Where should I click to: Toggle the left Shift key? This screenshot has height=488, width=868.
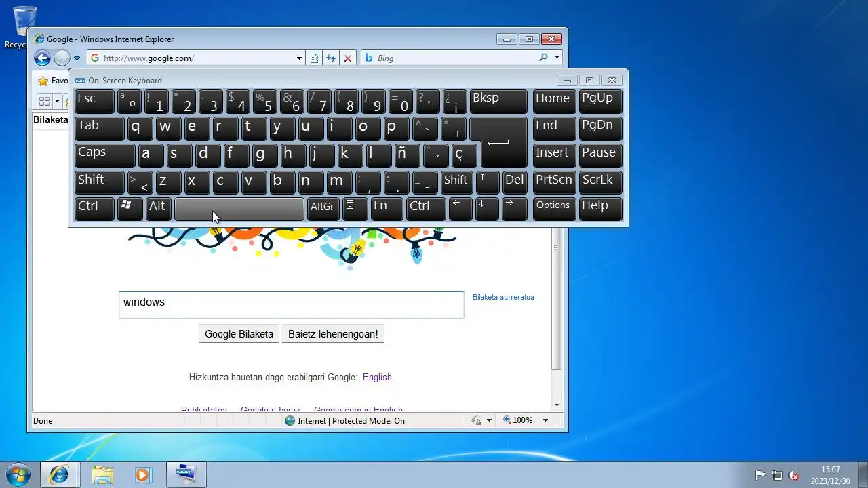[100, 182]
